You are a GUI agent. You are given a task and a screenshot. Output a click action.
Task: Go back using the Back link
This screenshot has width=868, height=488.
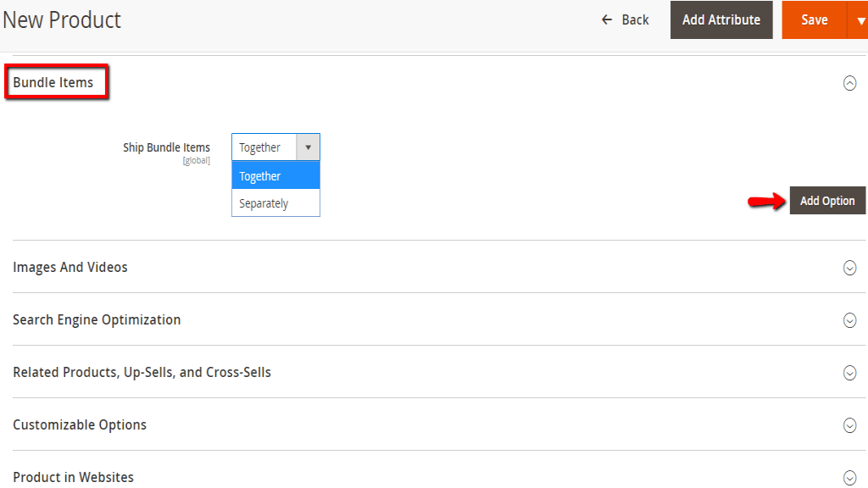626,20
